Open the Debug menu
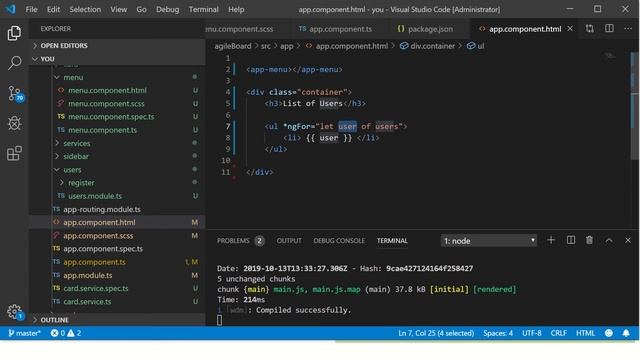The height and width of the screenshot is (360, 640). pyautogui.click(x=167, y=9)
